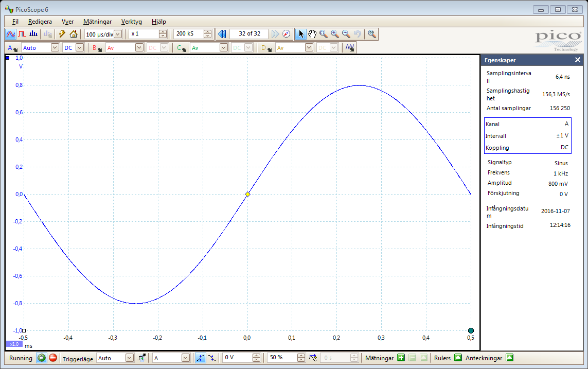Go to previous waveform buffer
588x369 pixels.
click(x=222, y=34)
